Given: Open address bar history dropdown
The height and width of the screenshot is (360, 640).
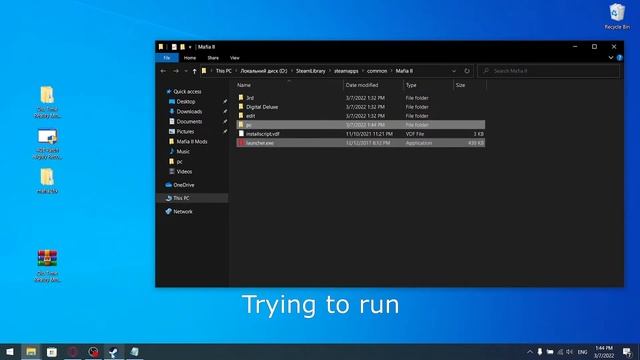Looking at the screenshot, I should point(454,71).
